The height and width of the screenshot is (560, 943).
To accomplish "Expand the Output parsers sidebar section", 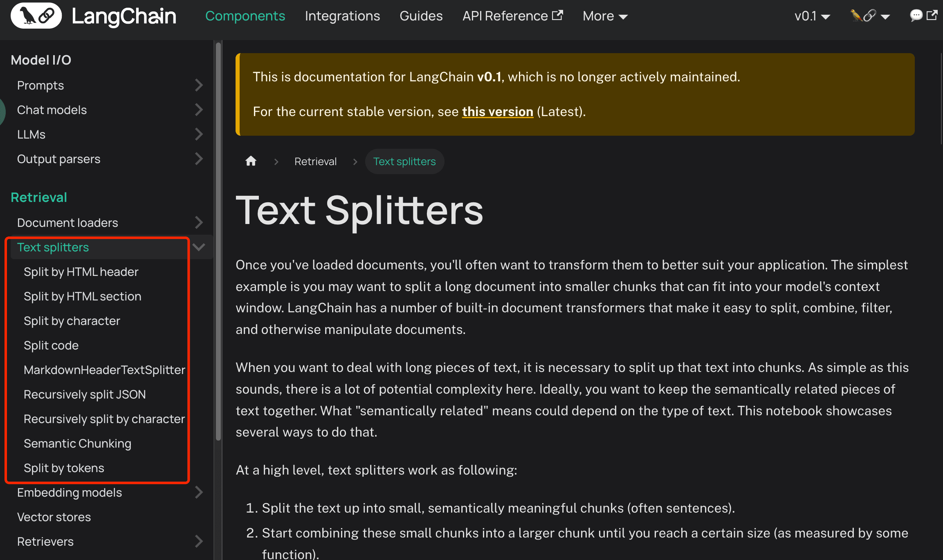I will 199,159.
